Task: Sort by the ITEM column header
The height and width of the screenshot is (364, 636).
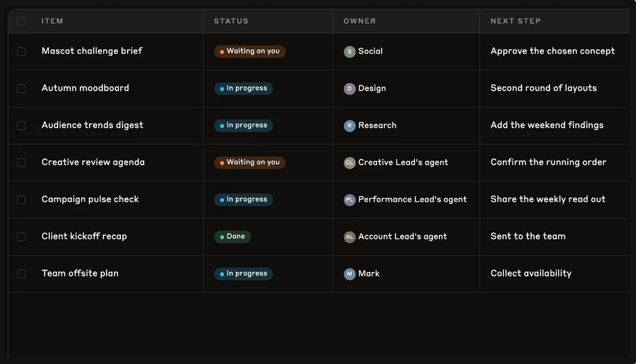Action: coord(52,21)
